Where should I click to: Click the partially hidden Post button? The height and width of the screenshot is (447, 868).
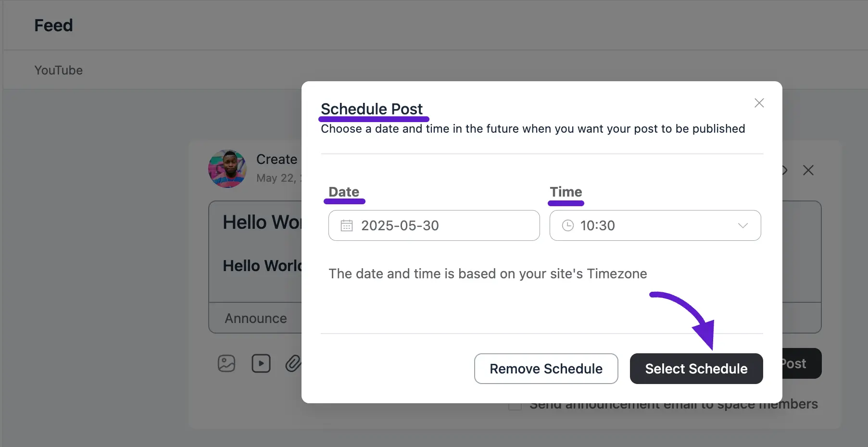(802, 363)
